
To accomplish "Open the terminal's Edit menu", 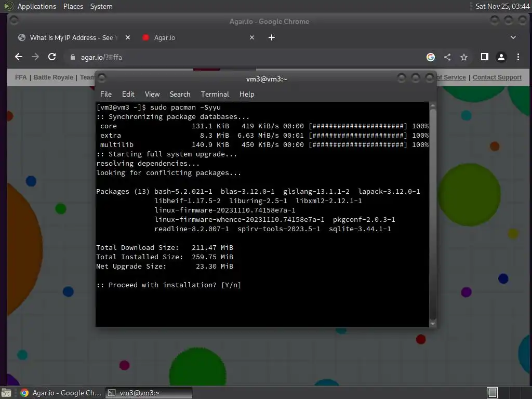I will pos(128,95).
